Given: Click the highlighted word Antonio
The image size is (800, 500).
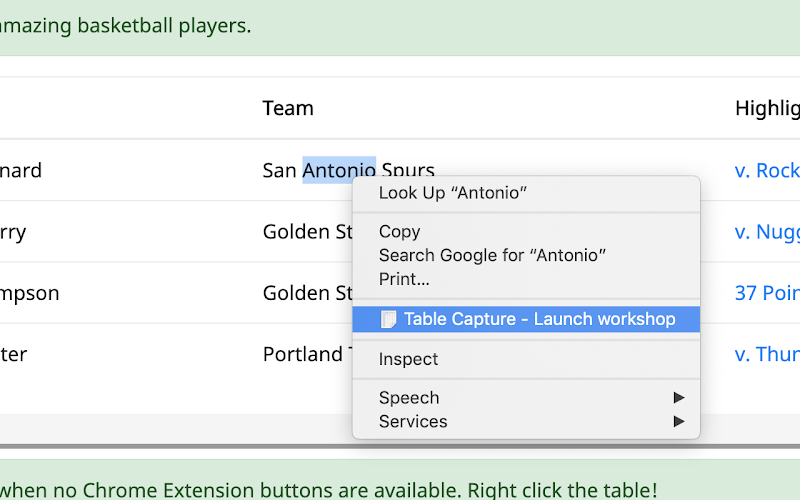Looking at the screenshot, I should (x=339, y=170).
